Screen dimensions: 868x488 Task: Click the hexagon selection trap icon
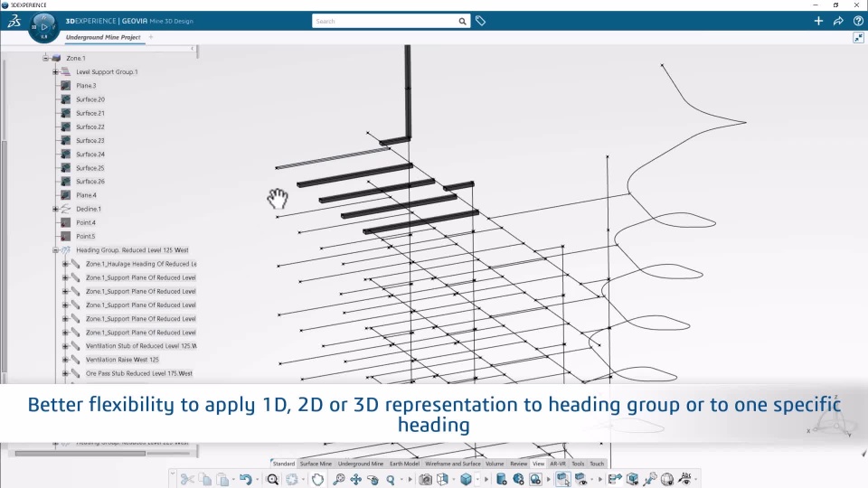[317, 479]
